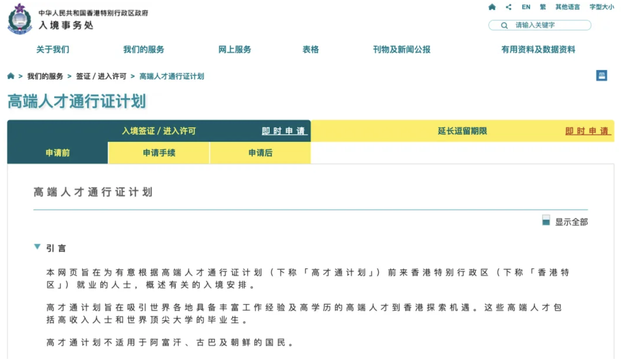Select the 申请后 tab
This screenshot has width=621, height=364.
pos(260,153)
